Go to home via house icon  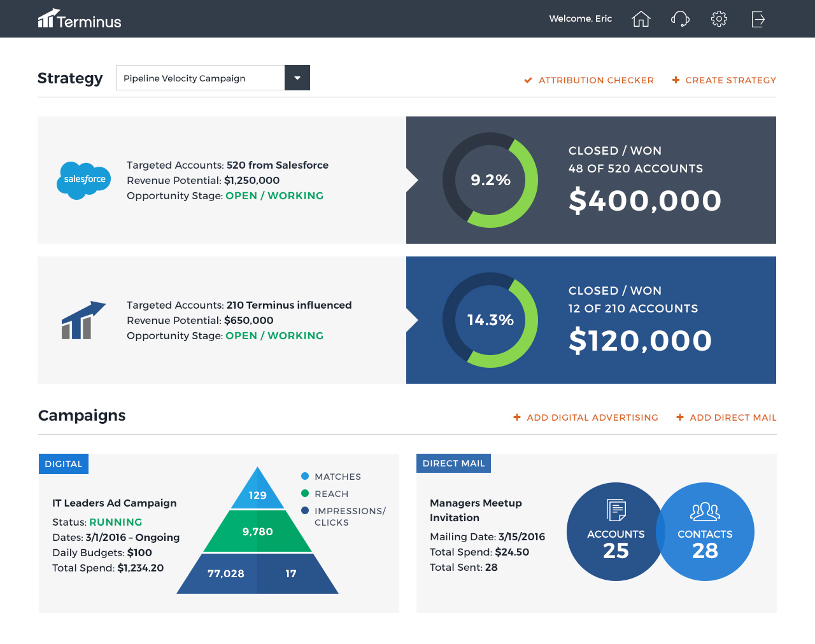[641, 19]
